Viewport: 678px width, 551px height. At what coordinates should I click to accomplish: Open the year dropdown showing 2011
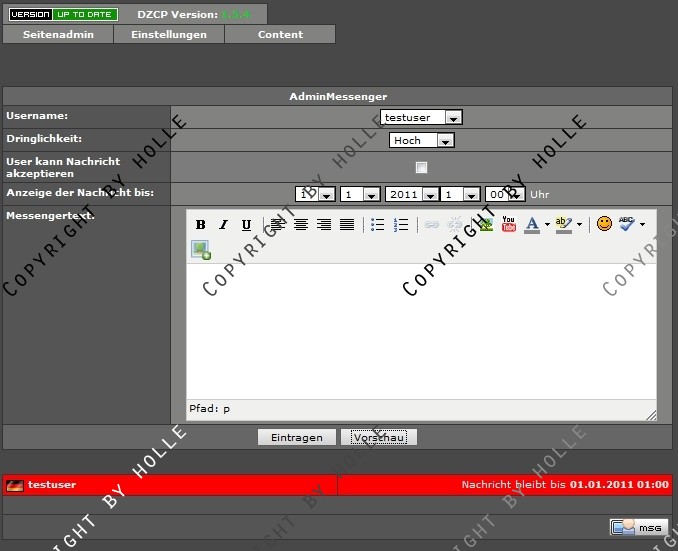click(412, 194)
